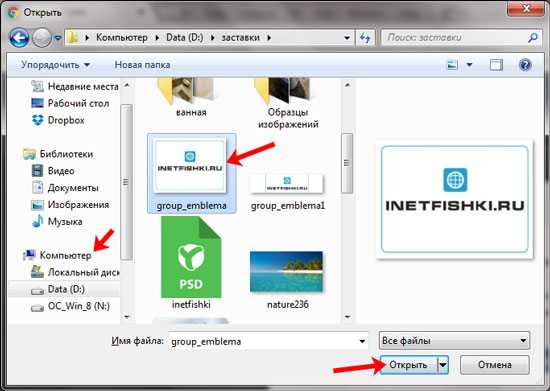Image resolution: width=550 pixels, height=391 pixels.
Task: Click the search magnifier icon
Action: pyautogui.click(x=532, y=37)
